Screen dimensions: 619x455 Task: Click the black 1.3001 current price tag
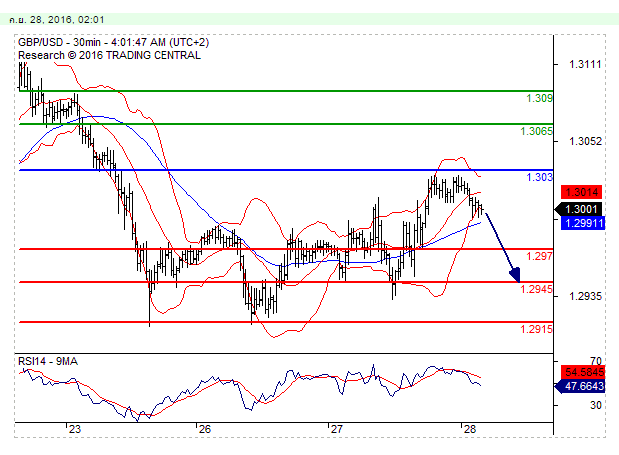tap(579, 209)
